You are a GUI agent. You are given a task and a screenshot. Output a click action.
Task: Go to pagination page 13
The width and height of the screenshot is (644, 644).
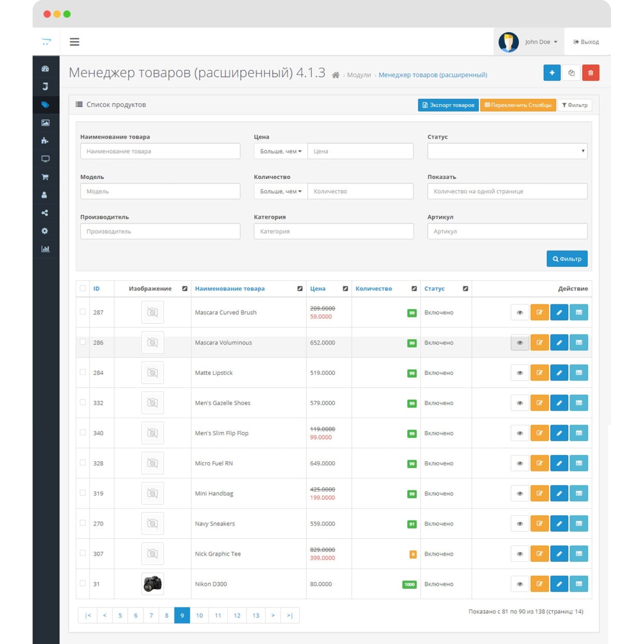(x=256, y=615)
